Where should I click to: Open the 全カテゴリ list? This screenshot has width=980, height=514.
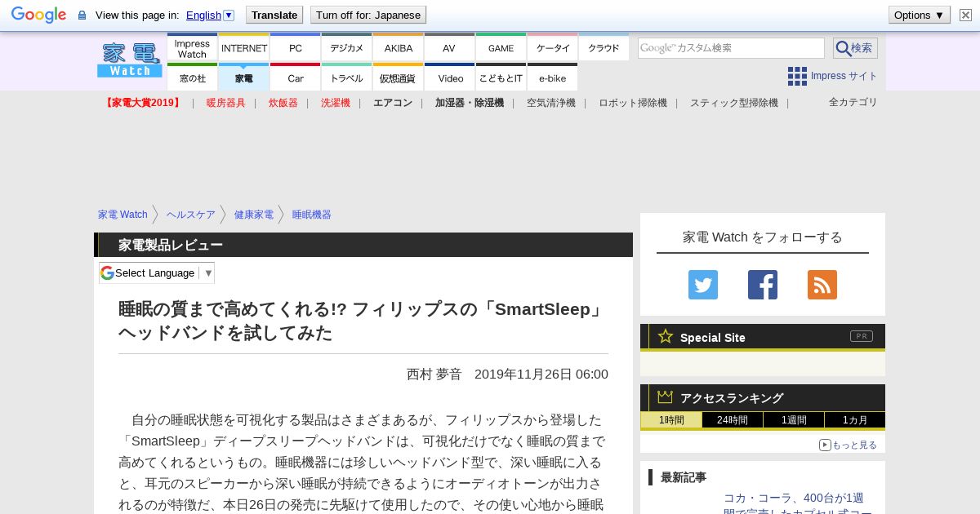853,102
